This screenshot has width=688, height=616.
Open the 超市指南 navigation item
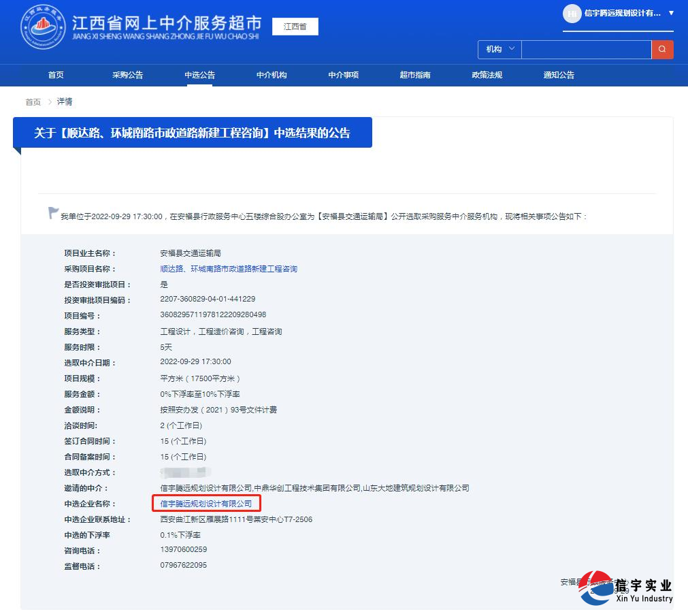pos(415,75)
